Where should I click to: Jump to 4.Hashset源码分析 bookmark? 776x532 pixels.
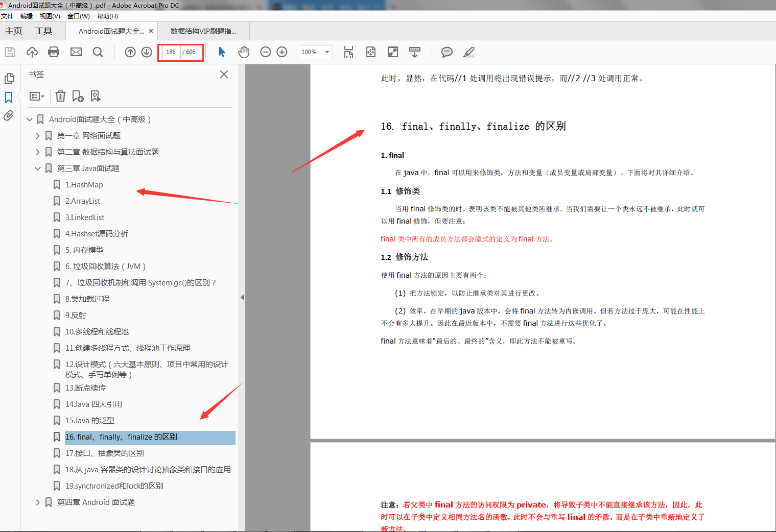[97, 234]
